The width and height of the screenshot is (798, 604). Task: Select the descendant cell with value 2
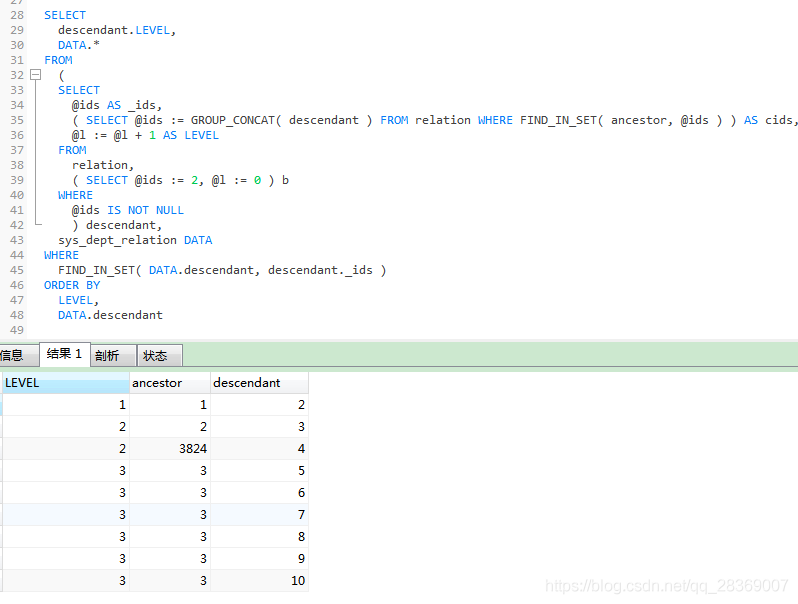click(259, 405)
